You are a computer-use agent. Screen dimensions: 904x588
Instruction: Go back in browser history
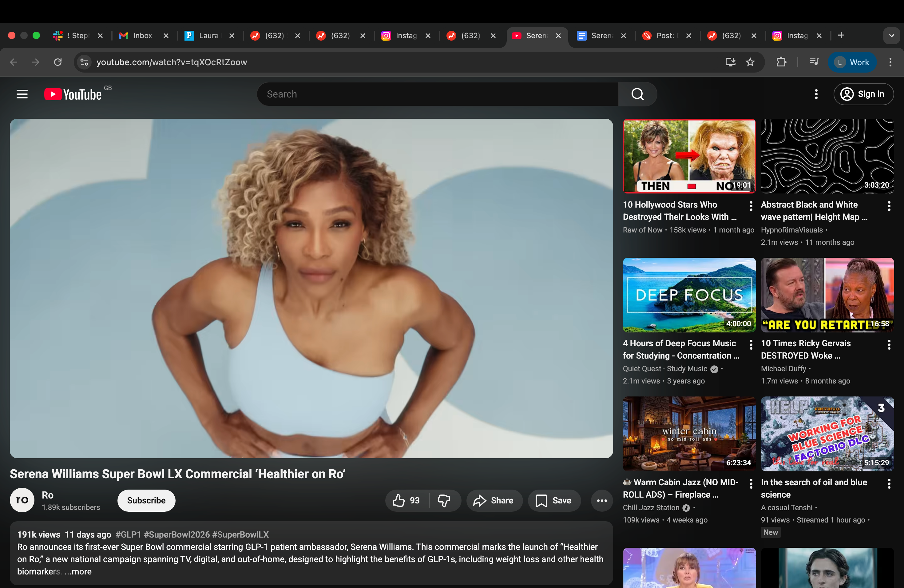pos(14,62)
